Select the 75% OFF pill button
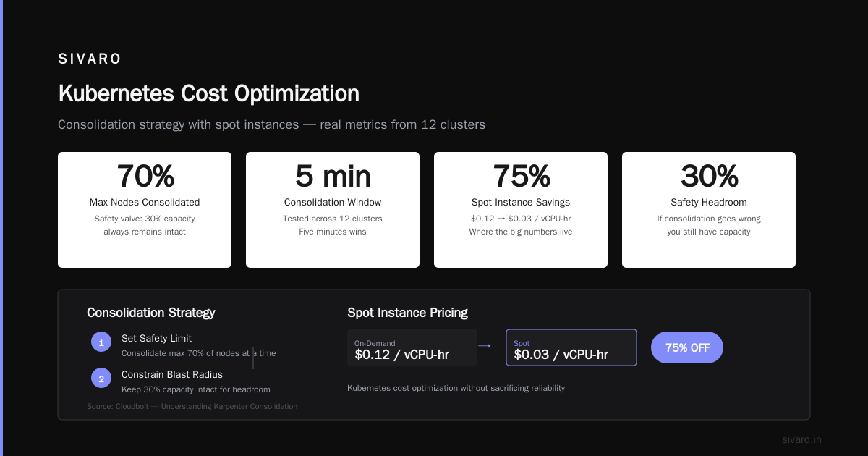This screenshot has width=868, height=456. pos(687,347)
